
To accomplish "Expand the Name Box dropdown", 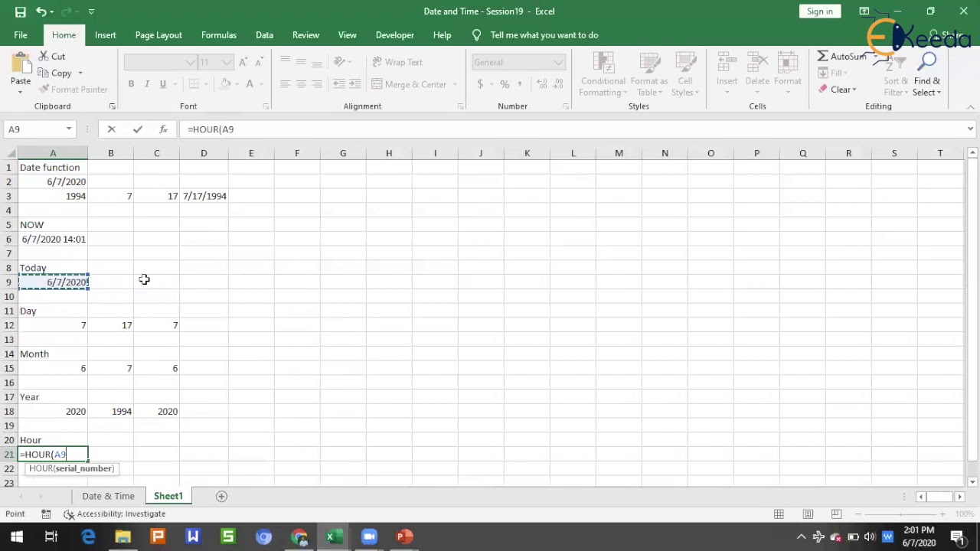I will tap(69, 129).
